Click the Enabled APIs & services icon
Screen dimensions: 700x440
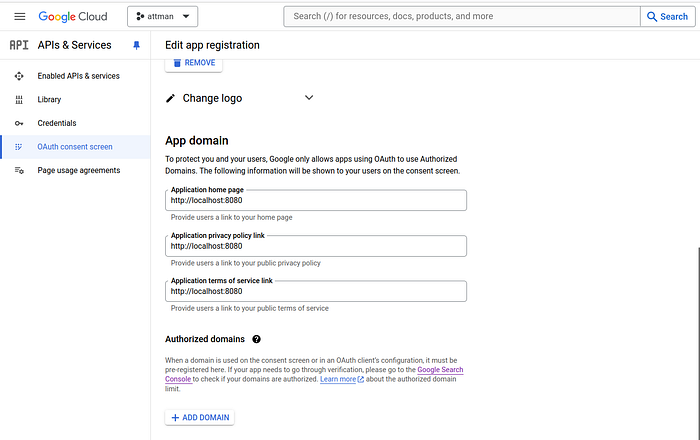[x=19, y=76]
